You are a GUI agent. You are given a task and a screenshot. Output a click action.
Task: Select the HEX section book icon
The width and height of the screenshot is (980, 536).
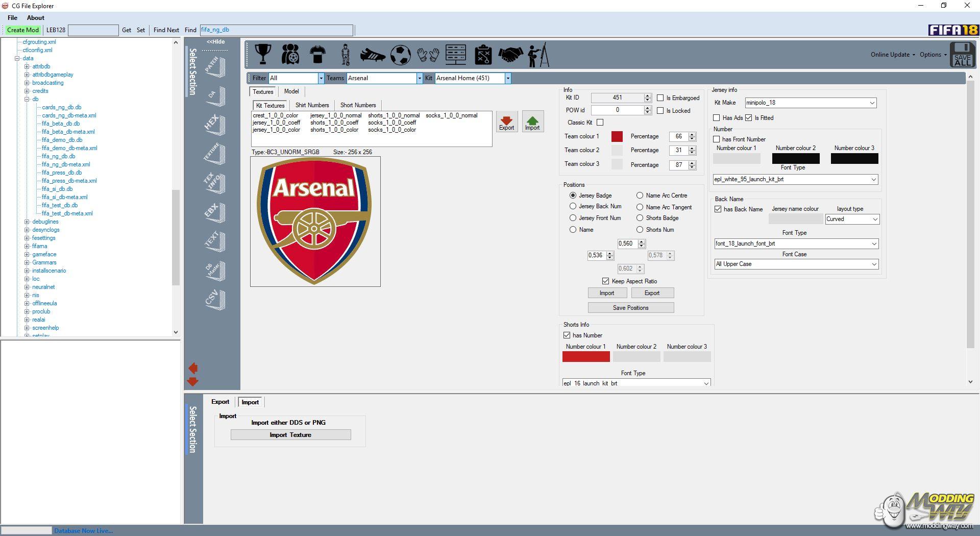[215, 125]
